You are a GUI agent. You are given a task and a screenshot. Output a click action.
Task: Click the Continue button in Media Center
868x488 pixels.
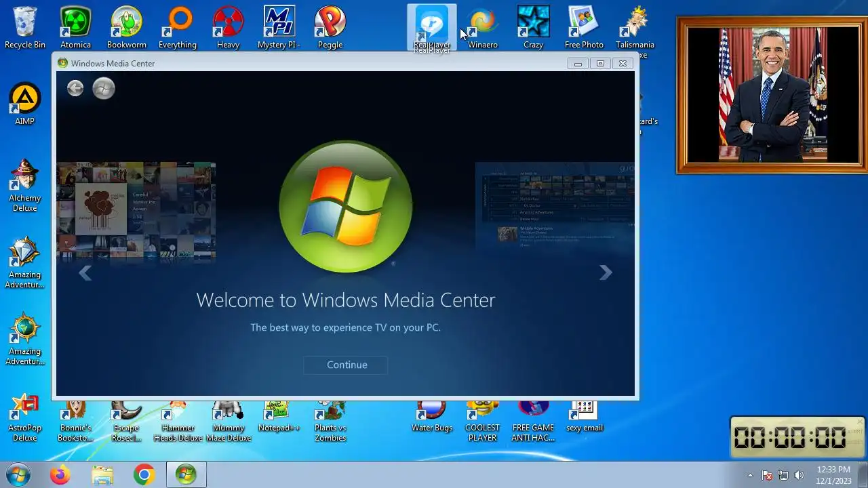click(347, 365)
